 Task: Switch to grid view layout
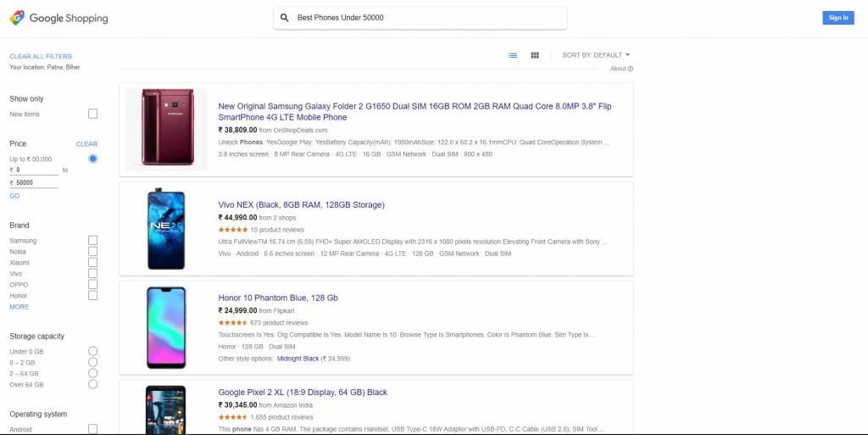coord(535,55)
